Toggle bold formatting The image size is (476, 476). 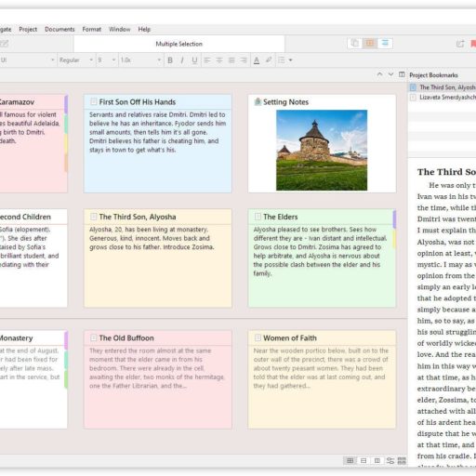(x=170, y=60)
